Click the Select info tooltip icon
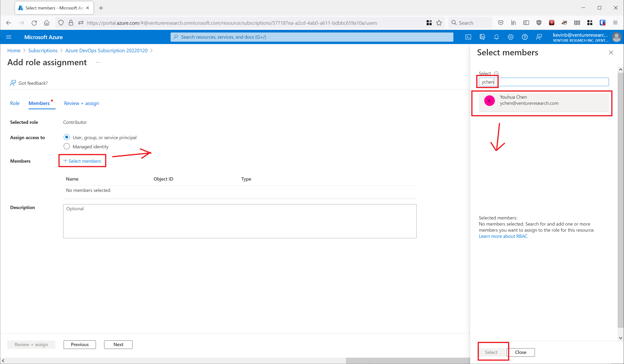 (496, 73)
